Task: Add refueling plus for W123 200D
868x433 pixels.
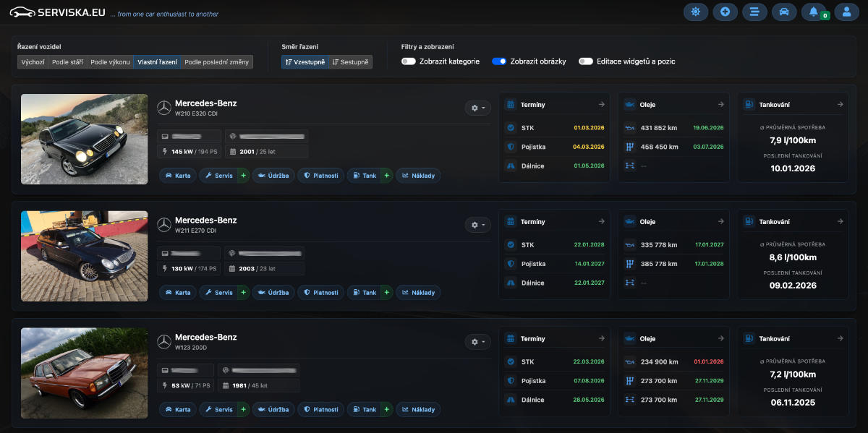Action: [386, 410]
